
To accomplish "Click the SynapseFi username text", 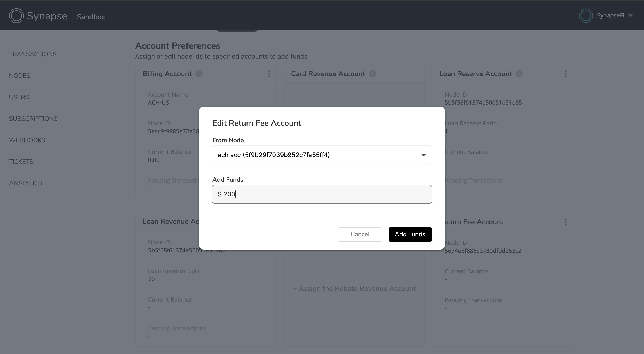I will pyautogui.click(x=610, y=15).
